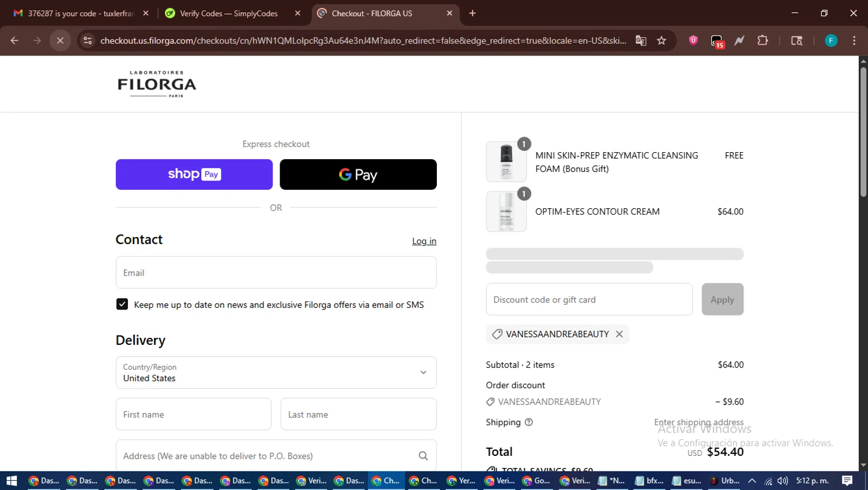Viewport: 868px width, 490px height.
Task: Click the Shop Pay express checkout button
Action: pos(194,174)
